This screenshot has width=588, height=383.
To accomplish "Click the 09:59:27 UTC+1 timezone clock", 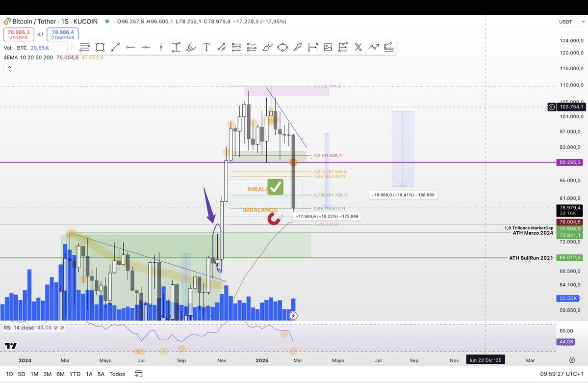I will click(x=562, y=374).
